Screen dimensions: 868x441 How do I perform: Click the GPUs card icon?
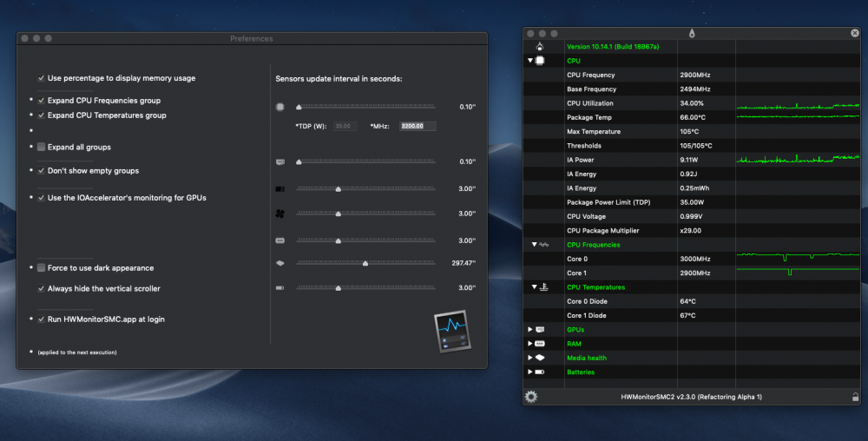tap(540, 329)
